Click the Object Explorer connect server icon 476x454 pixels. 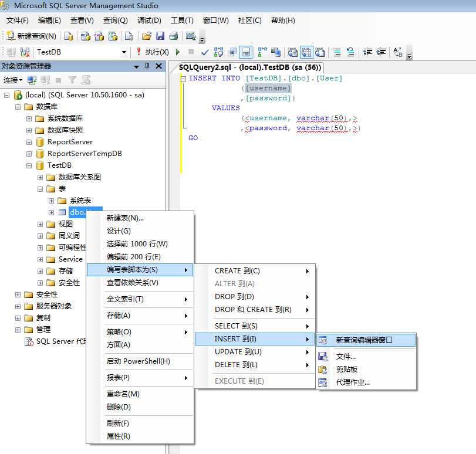click(x=32, y=80)
